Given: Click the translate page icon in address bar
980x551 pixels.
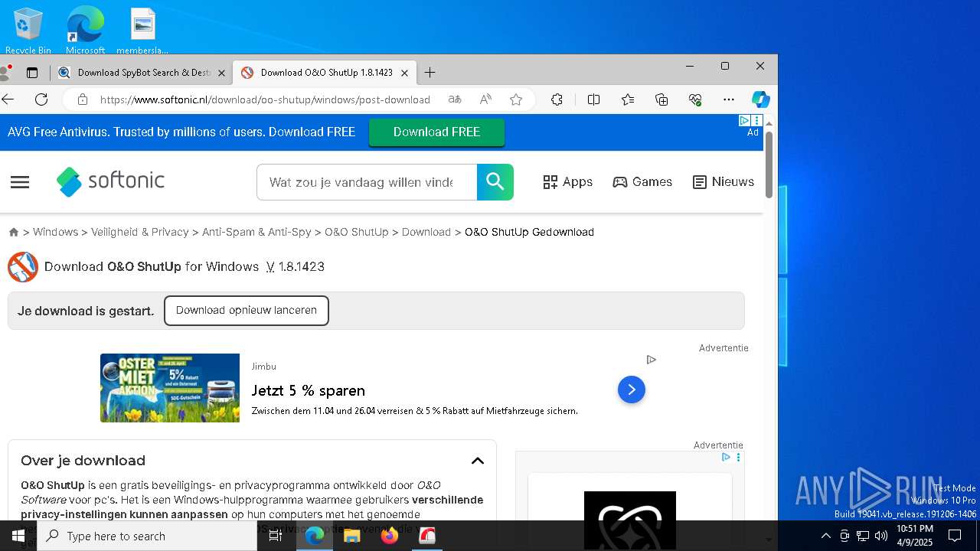Looking at the screenshot, I should [x=455, y=99].
